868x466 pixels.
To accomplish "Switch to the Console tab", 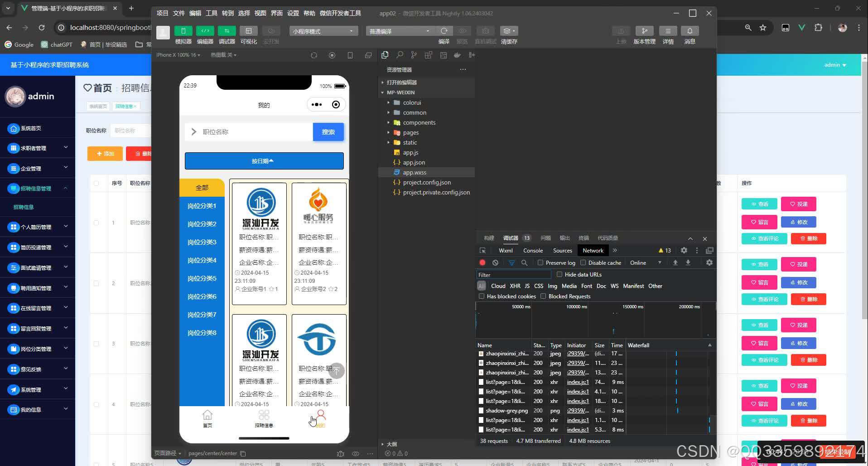I will pos(533,250).
